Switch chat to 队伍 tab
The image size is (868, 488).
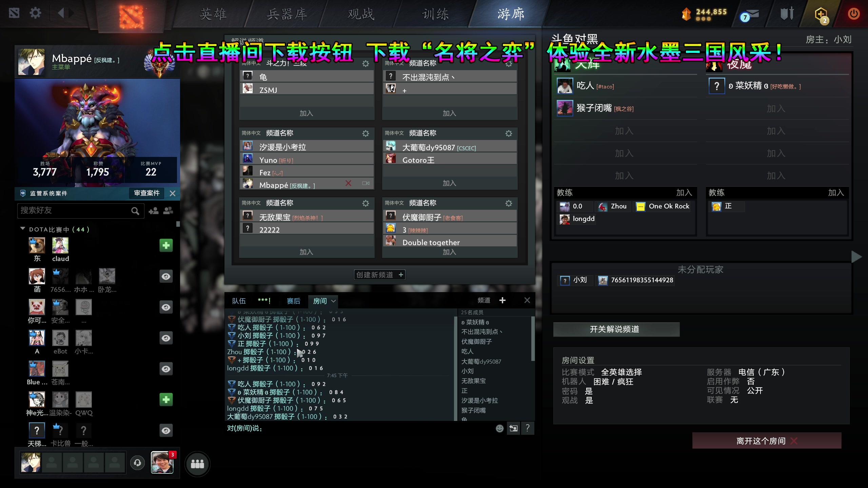(x=239, y=301)
